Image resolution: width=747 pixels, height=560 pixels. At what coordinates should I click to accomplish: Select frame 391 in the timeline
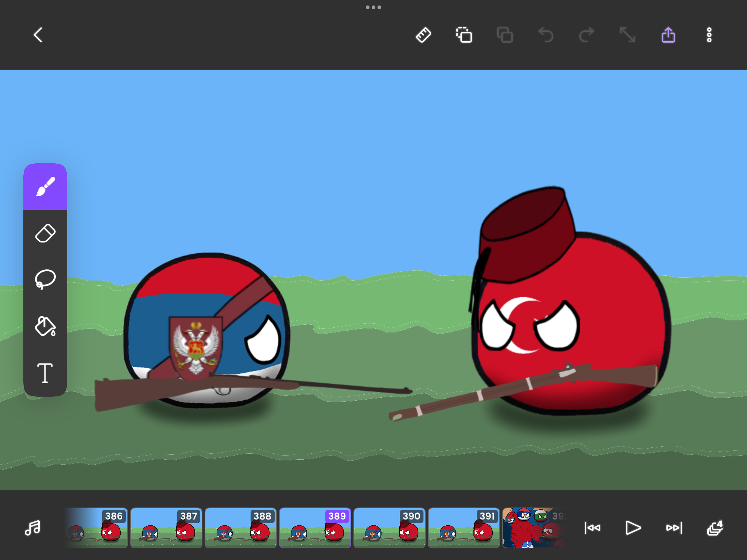[464, 528]
